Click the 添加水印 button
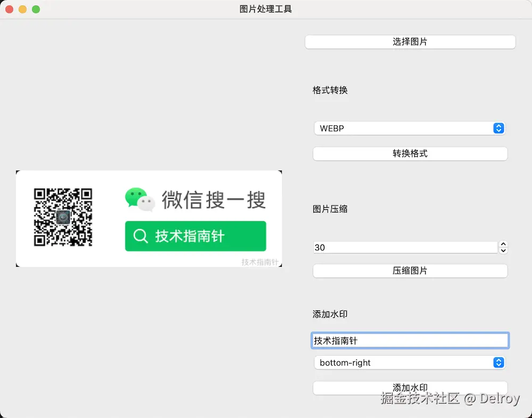The image size is (532, 418). [410, 388]
